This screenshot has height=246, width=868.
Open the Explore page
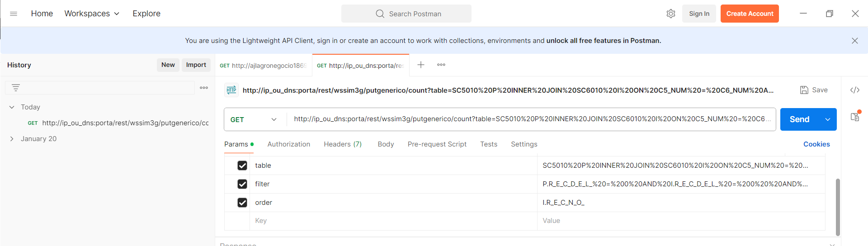pyautogui.click(x=146, y=14)
